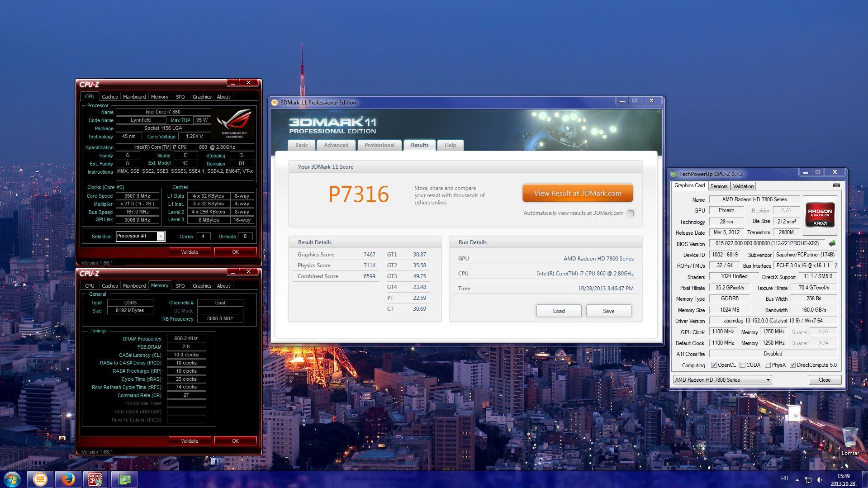Take a GPU-Z screenshot with camera icon
This screenshot has width=868, height=488.
pyautogui.click(x=836, y=185)
